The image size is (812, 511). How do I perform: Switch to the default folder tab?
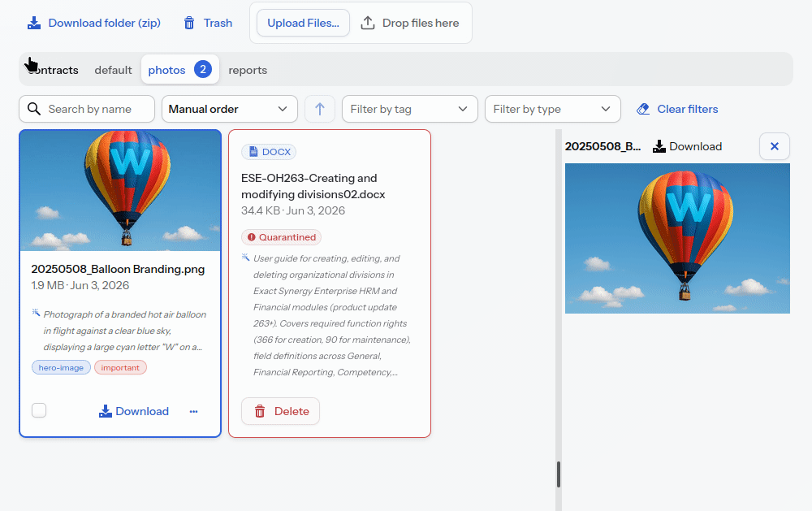(x=113, y=70)
